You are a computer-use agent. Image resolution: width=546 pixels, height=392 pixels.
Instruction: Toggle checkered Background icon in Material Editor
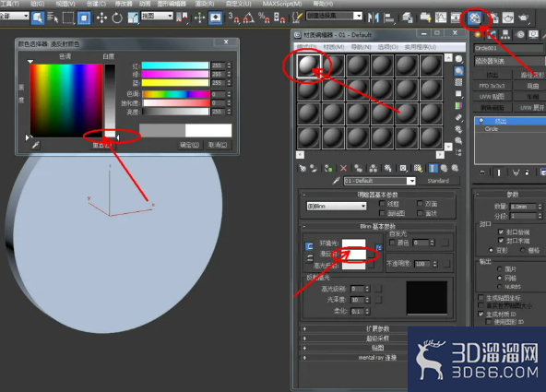459,82
